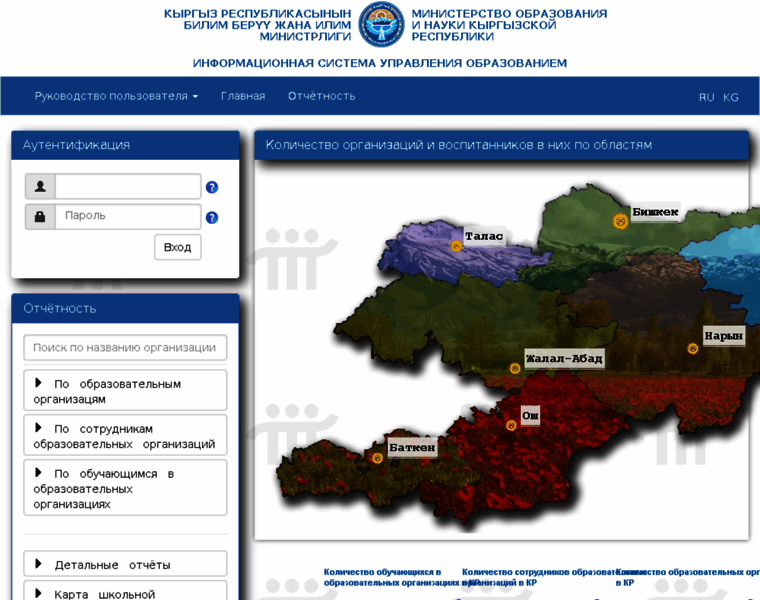760x600 pixels.
Task: Click the Bishkek city marker on map
Action: [620, 221]
